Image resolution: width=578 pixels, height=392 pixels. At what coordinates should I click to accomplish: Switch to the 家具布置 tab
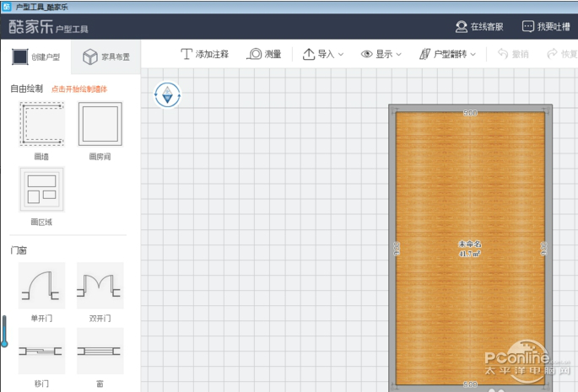[x=105, y=56]
